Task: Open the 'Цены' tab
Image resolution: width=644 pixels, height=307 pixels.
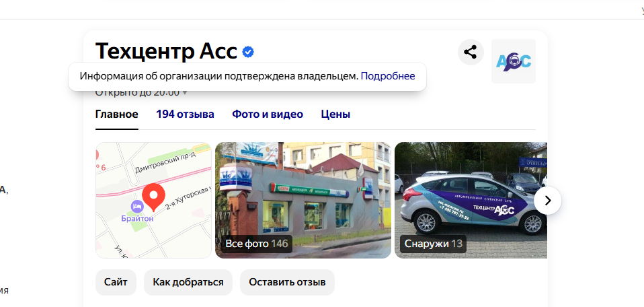Action: point(335,114)
